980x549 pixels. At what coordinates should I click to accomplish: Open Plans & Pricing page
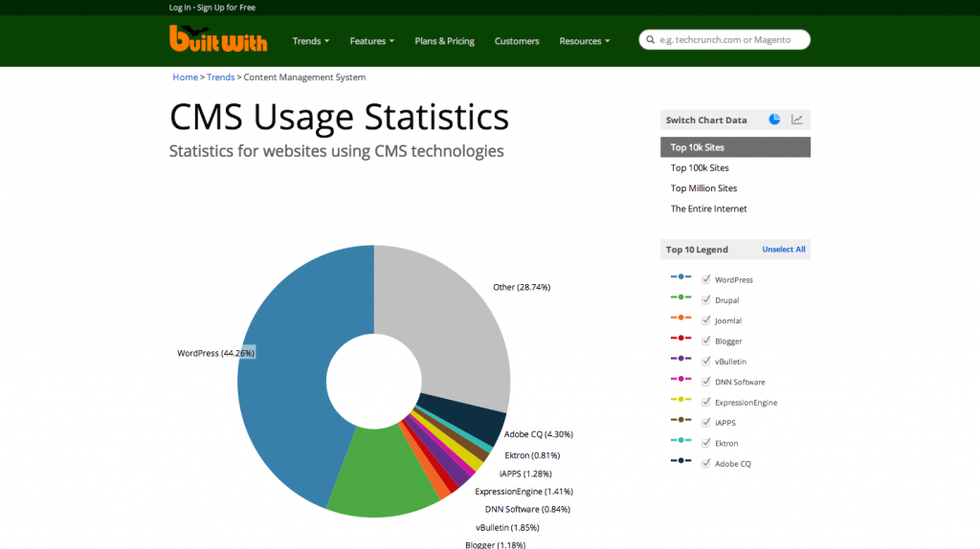(x=444, y=40)
